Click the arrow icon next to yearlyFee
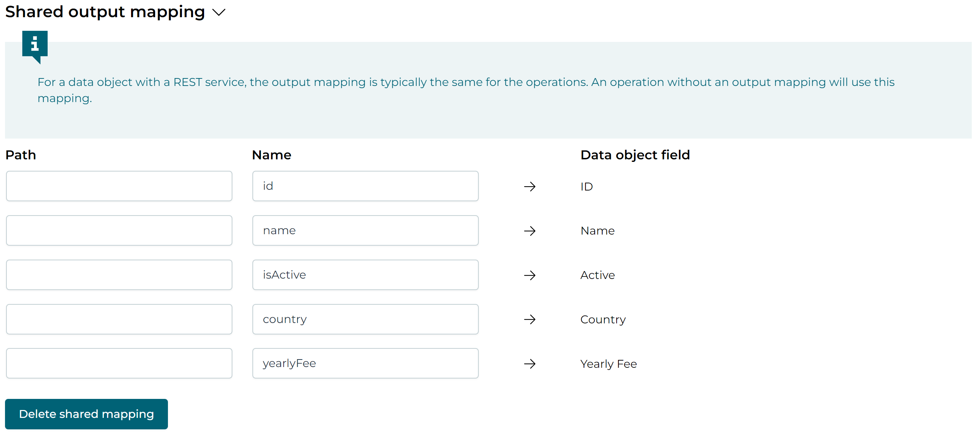 (x=530, y=363)
